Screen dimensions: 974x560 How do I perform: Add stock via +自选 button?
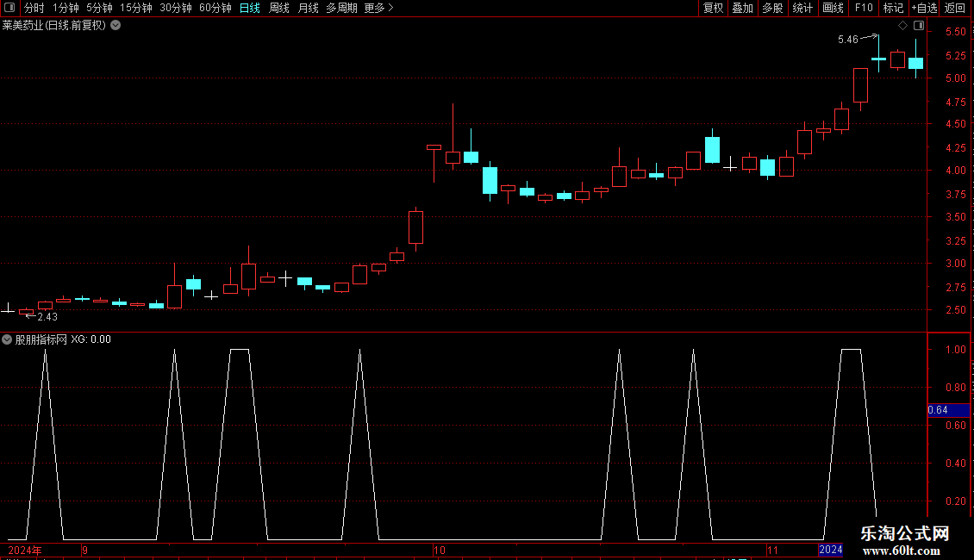pyautogui.click(x=924, y=8)
